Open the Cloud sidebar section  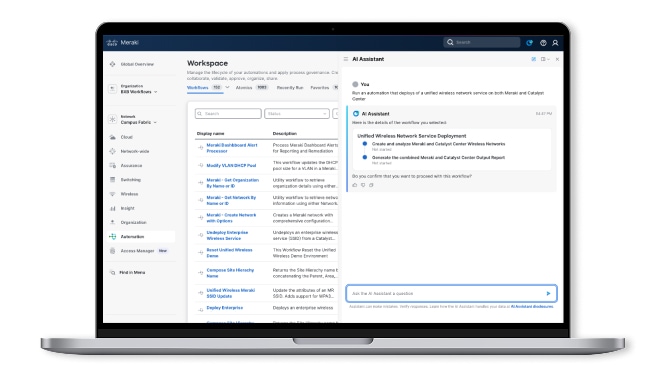[126, 137]
